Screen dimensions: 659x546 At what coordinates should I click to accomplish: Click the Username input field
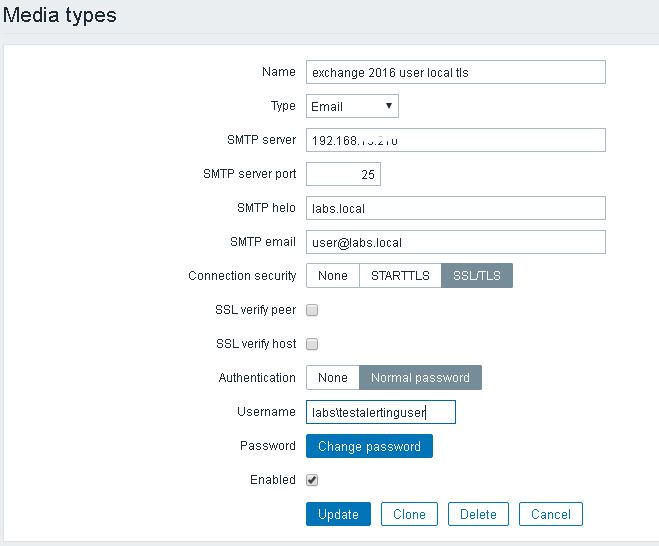coord(380,412)
